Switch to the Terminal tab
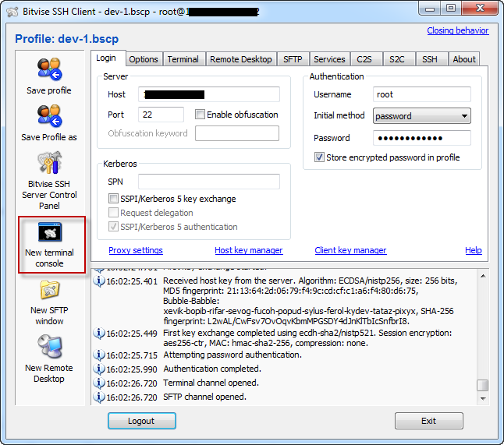 [x=183, y=59]
